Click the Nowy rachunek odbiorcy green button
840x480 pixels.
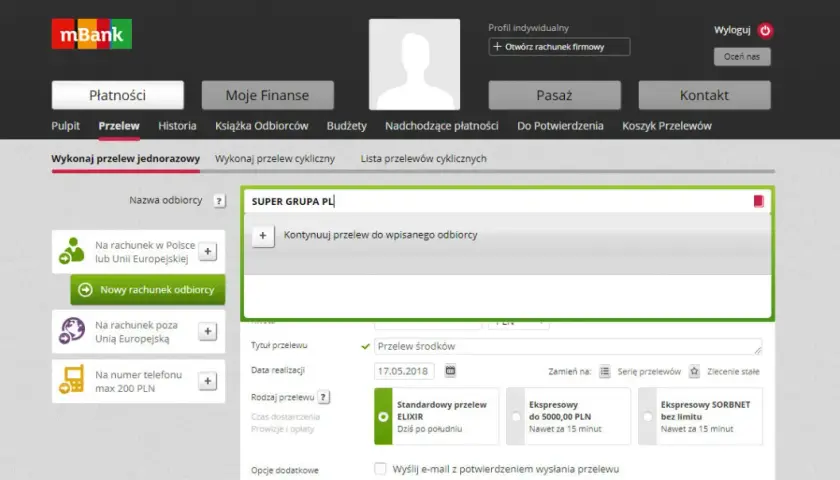coord(148,290)
